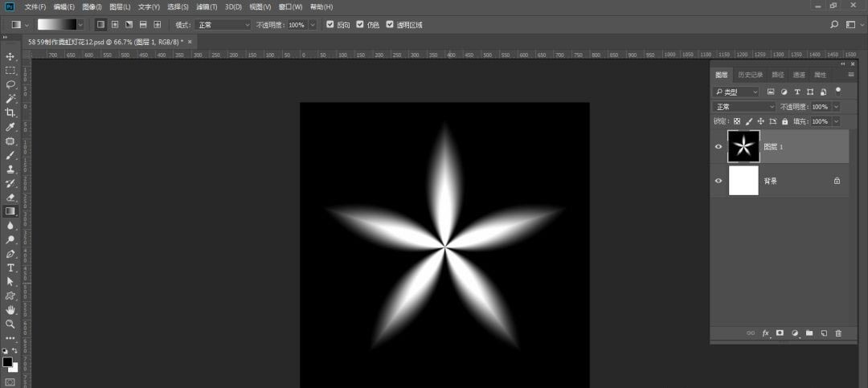This screenshot has height=388, width=868.
Task: Hide the 图层 1 layer visibility
Action: [719, 147]
